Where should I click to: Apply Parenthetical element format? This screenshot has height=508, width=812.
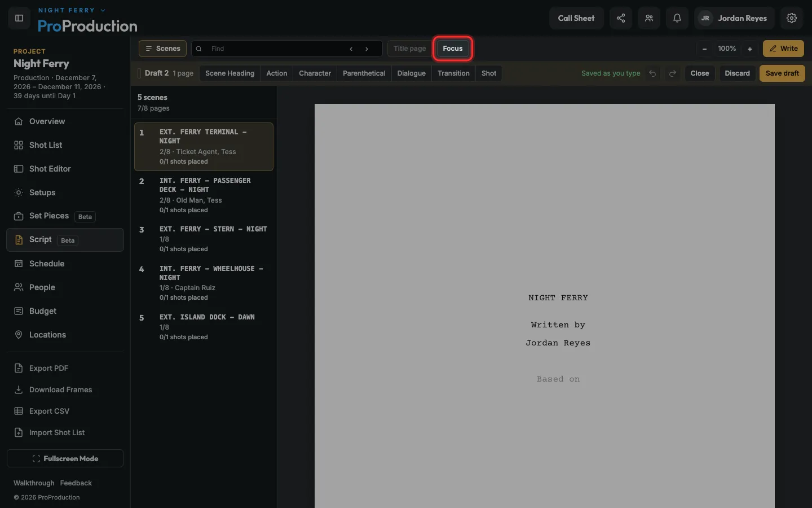pyautogui.click(x=364, y=73)
